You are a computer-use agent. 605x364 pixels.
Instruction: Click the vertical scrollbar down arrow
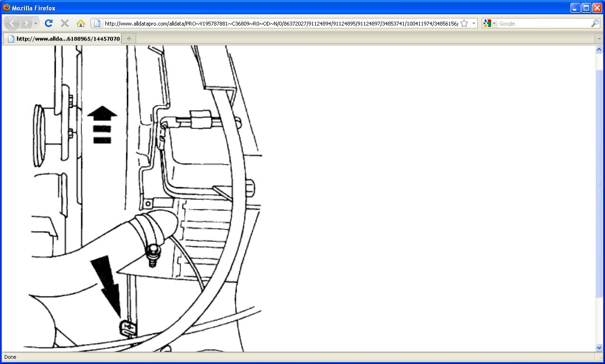599,348
